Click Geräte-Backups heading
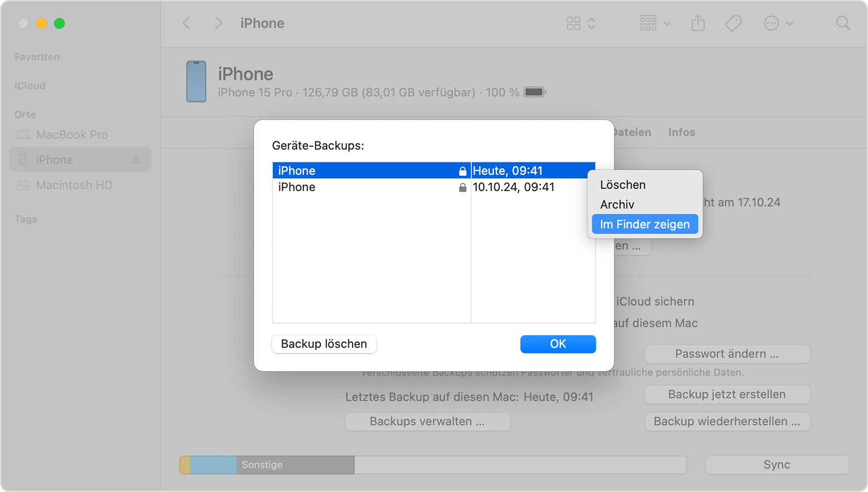 tap(318, 146)
